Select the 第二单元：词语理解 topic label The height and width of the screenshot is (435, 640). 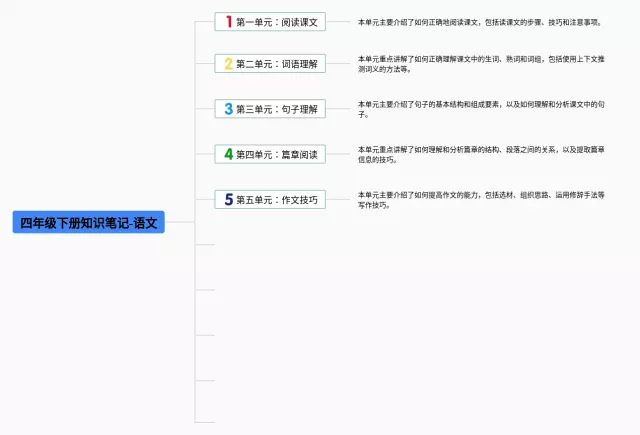(x=277, y=64)
